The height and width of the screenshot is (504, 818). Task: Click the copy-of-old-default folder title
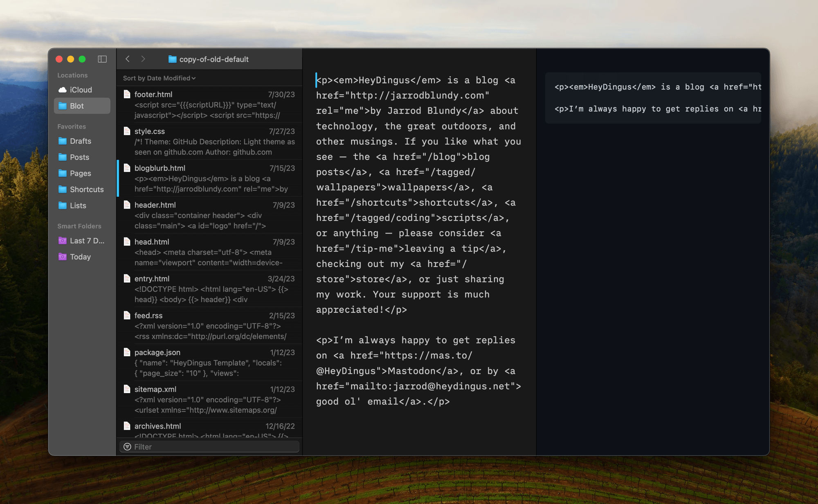point(214,59)
